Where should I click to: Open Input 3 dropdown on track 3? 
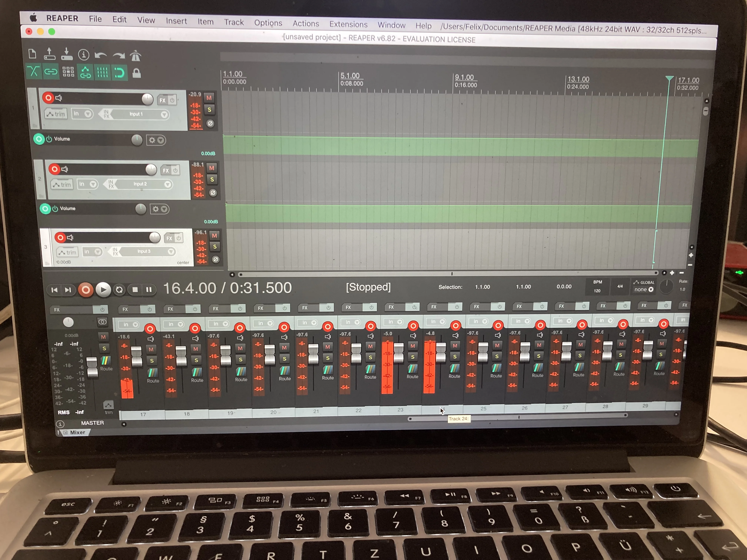[x=147, y=251]
